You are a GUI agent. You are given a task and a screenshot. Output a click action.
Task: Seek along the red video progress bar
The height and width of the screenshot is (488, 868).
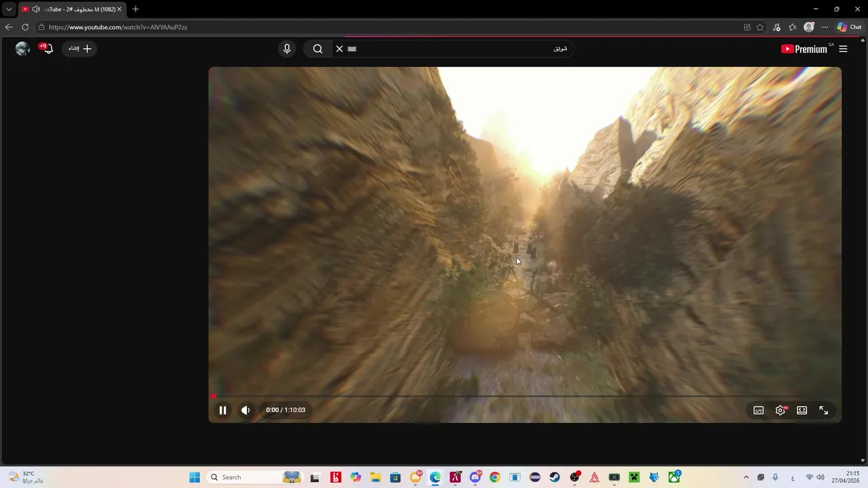524,396
